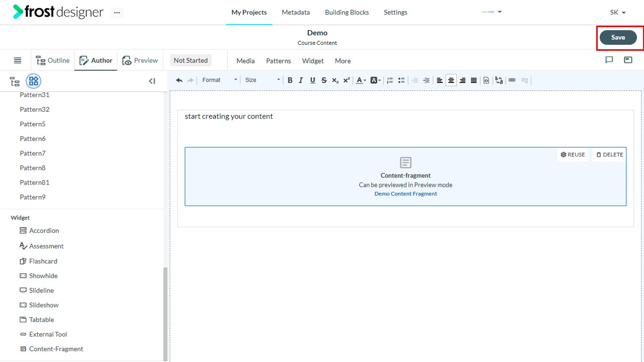Image resolution: width=644 pixels, height=362 pixels.
Task: Click the undo arrow icon
Action: [179, 80]
